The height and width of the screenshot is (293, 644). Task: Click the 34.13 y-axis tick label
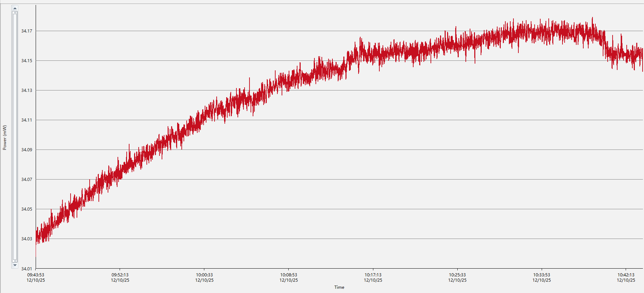[26, 90]
